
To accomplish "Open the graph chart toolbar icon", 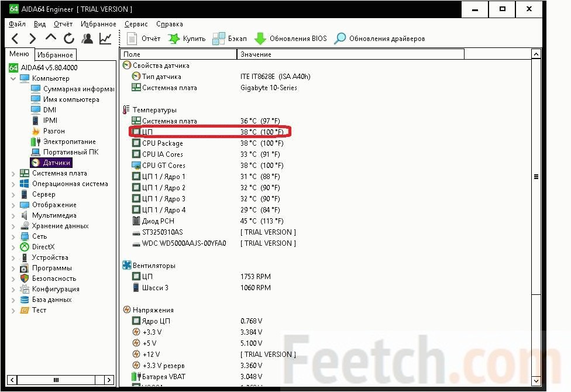I will (106, 38).
